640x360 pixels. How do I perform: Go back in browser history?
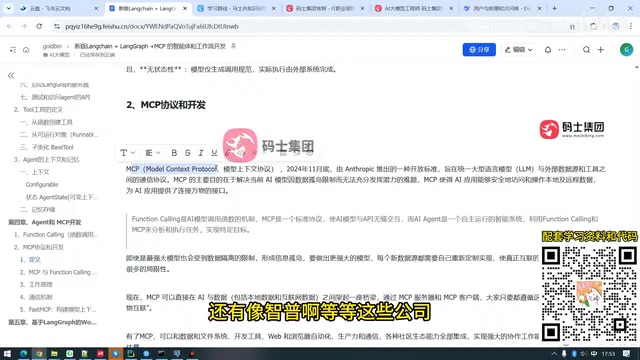[x=9, y=26]
